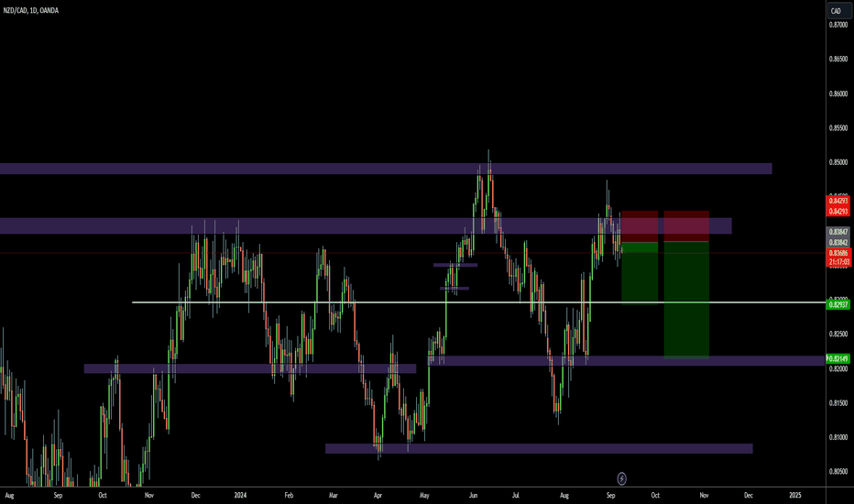Click the 0.82500 price axis label
The image size is (854, 504).
[838, 334]
